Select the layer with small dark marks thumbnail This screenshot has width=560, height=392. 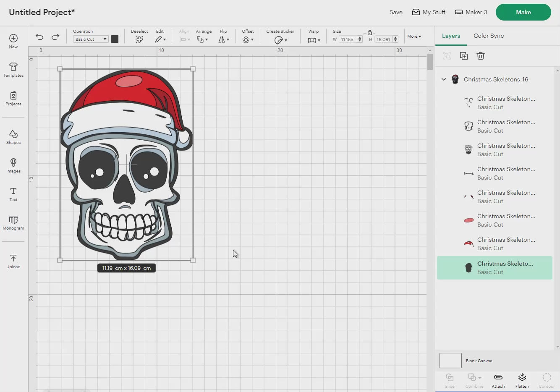[495, 197]
